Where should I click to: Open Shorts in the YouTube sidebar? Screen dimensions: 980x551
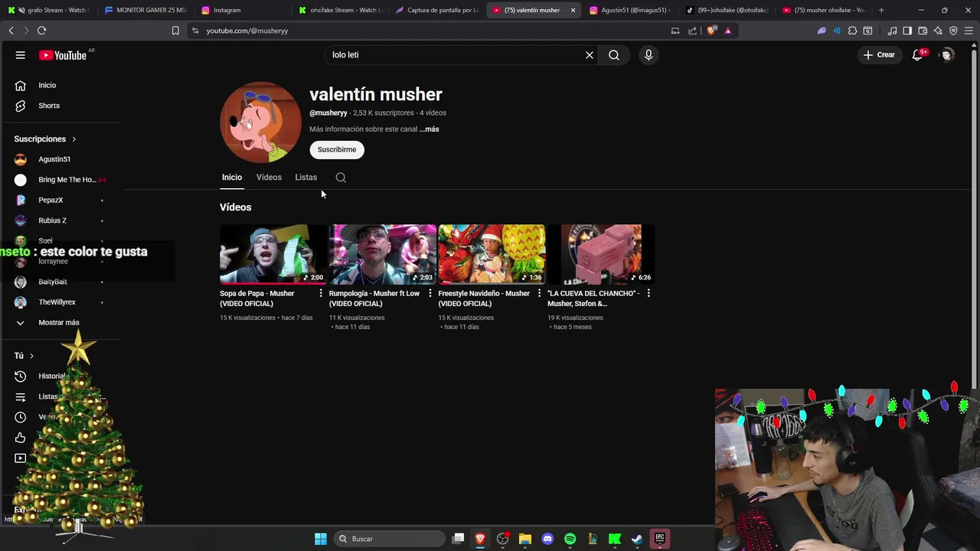click(x=60, y=106)
